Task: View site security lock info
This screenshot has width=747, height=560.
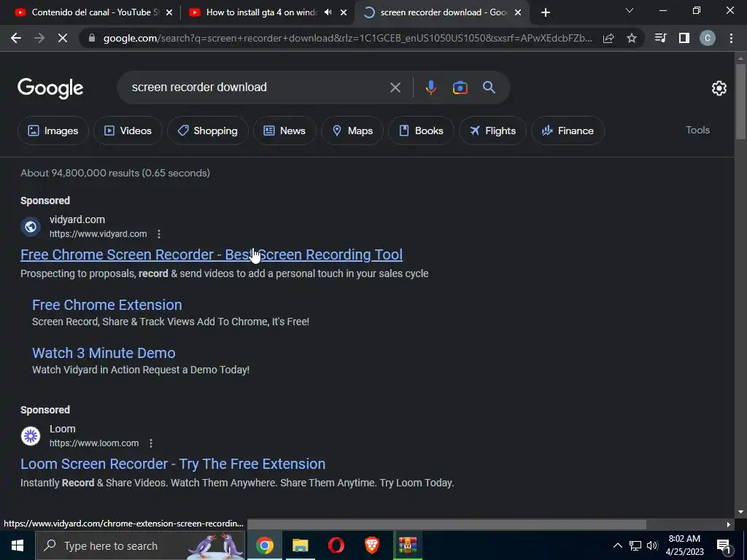Action: click(92, 38)
